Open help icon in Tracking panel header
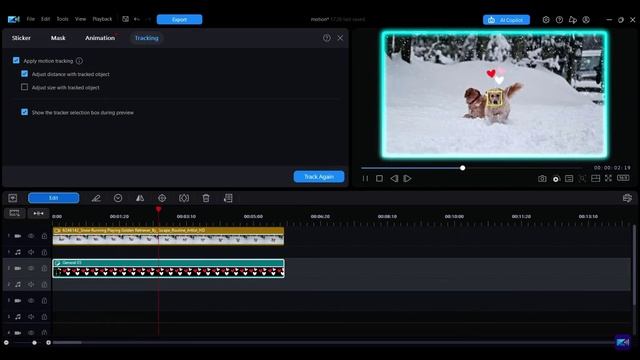 (327, 38)
